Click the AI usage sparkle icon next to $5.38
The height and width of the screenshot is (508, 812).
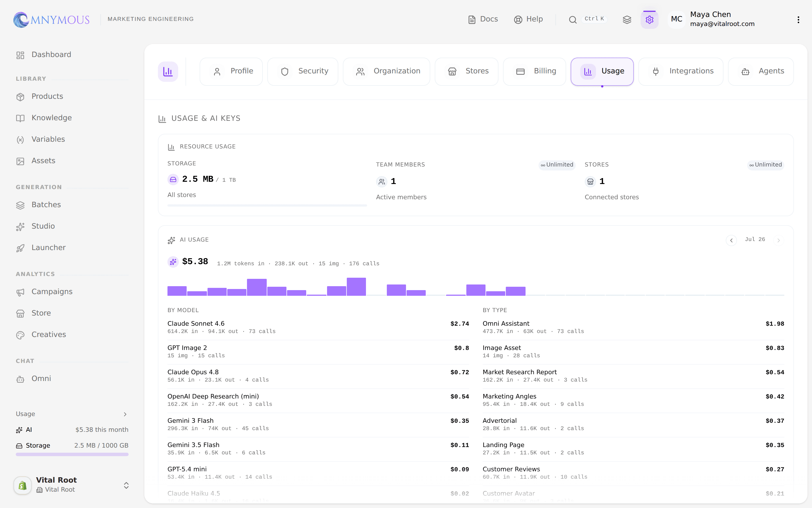point(173,262)
